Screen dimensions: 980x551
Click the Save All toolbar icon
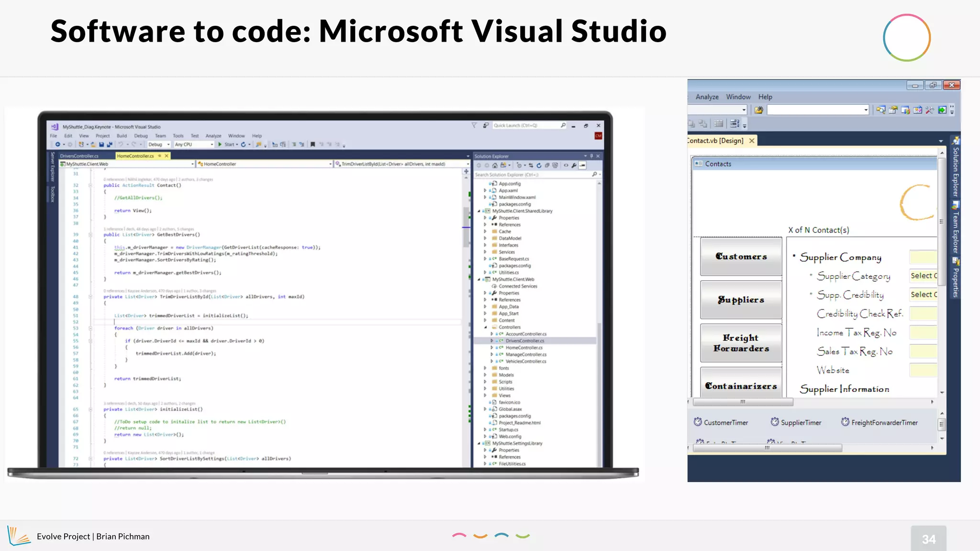[x=110, y=144]
